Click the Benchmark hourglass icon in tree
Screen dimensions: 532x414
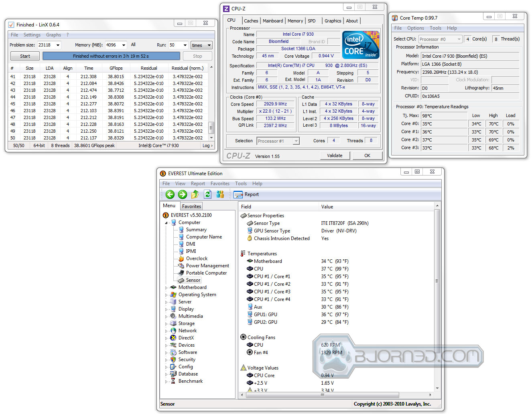point(173,381)
